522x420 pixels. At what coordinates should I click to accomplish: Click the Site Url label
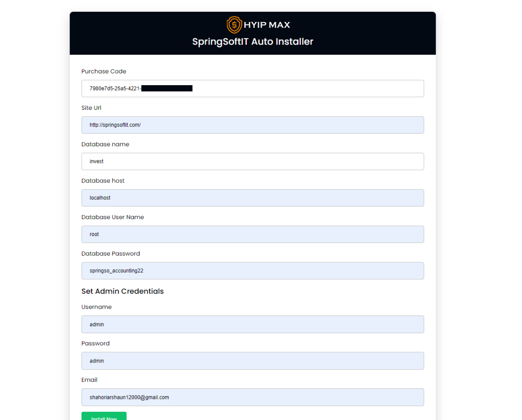(91, 108)
